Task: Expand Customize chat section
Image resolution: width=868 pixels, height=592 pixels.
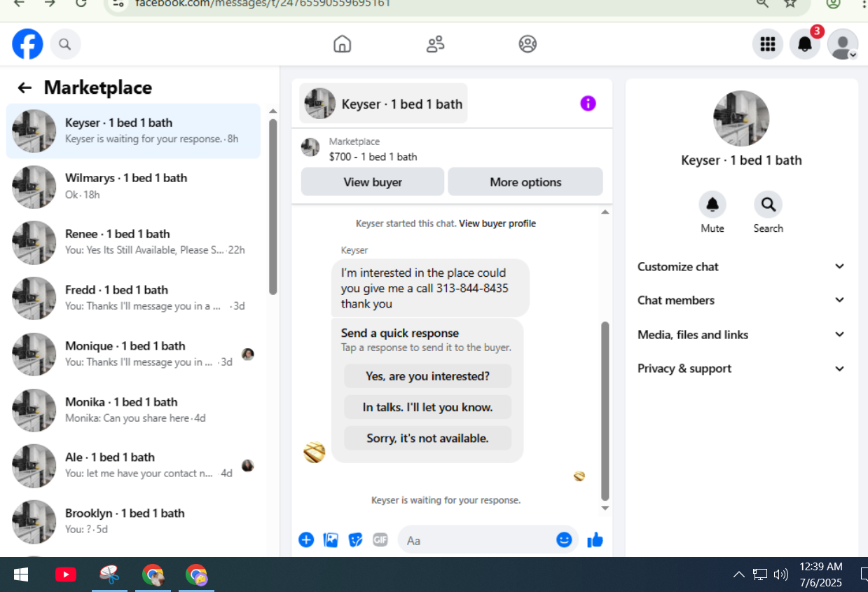Action: point(741,267)
